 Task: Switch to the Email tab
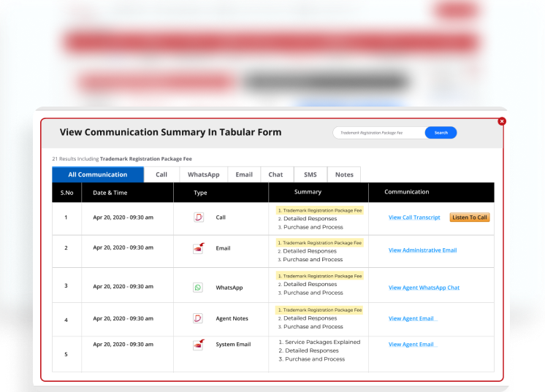[x=244, y=174]
